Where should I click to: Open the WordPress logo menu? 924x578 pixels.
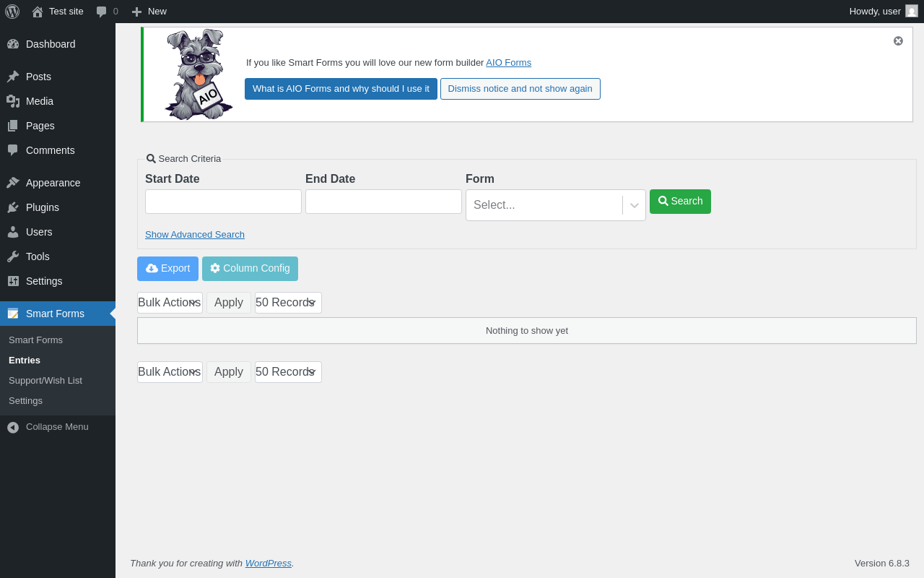click(x=12, y=12)
